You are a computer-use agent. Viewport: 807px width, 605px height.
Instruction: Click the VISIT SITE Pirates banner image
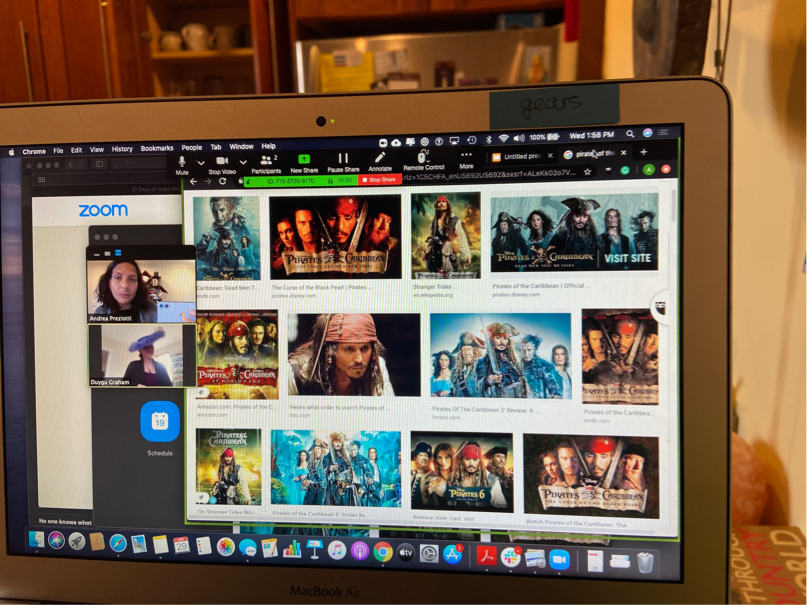pyautogui.click(x=574, y=233)
